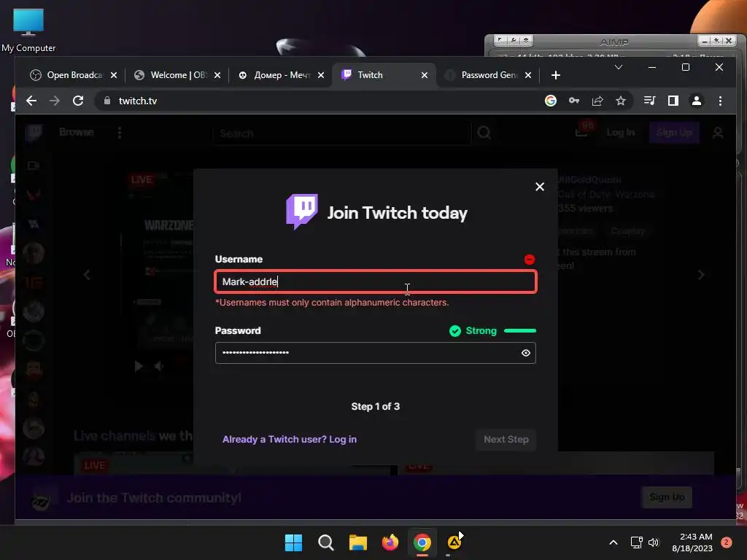This screenshot has height=560, width=747.
Task: Open the password key icon in address bar
Action: coord(574,101)
